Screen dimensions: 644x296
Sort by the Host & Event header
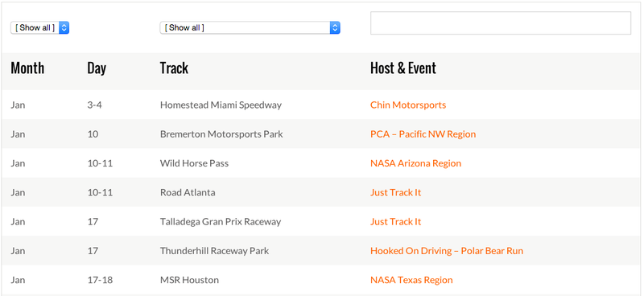[403, 68]
